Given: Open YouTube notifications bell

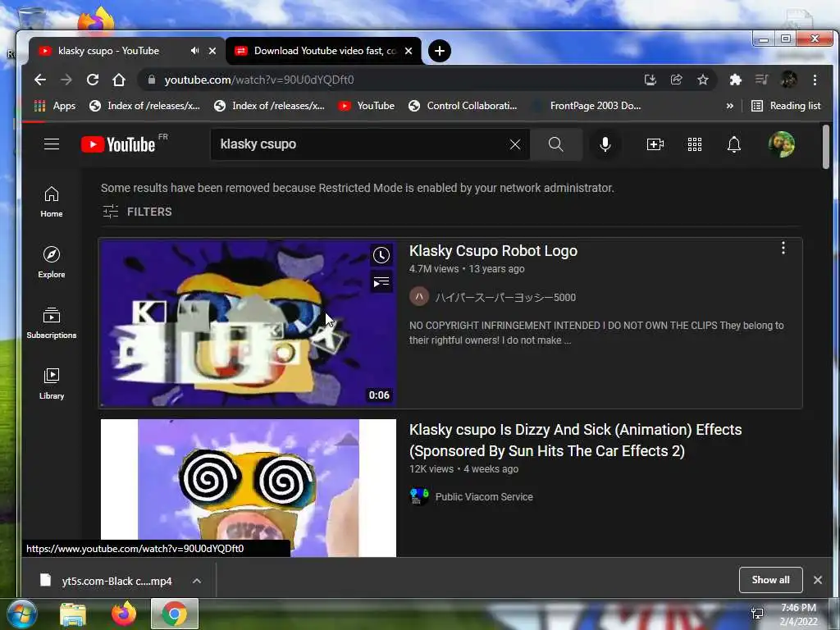Looking at the screenshot, I should (x=734, y=144).
